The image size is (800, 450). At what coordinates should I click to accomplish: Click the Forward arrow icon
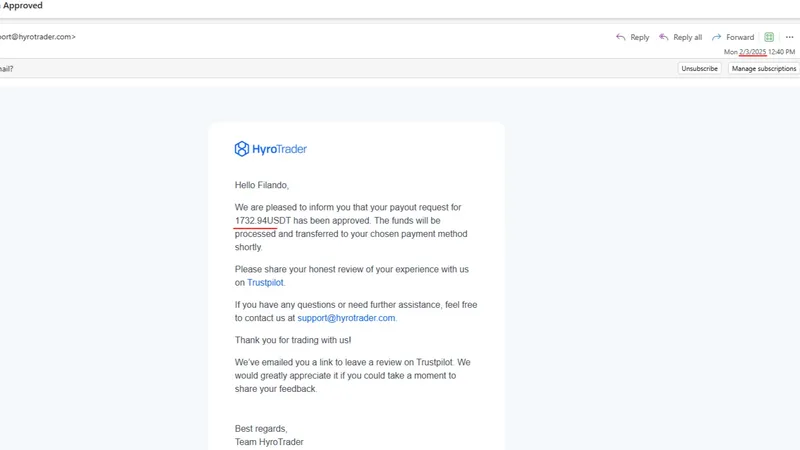click(716, 37)
